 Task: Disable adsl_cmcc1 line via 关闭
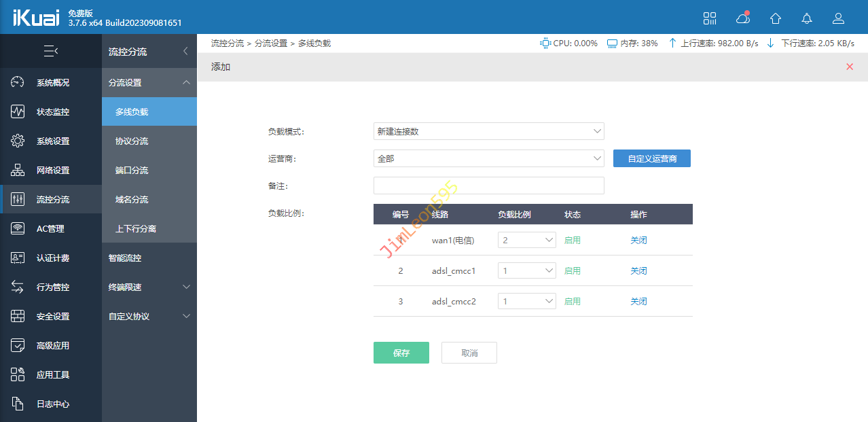tap(638, 270)
